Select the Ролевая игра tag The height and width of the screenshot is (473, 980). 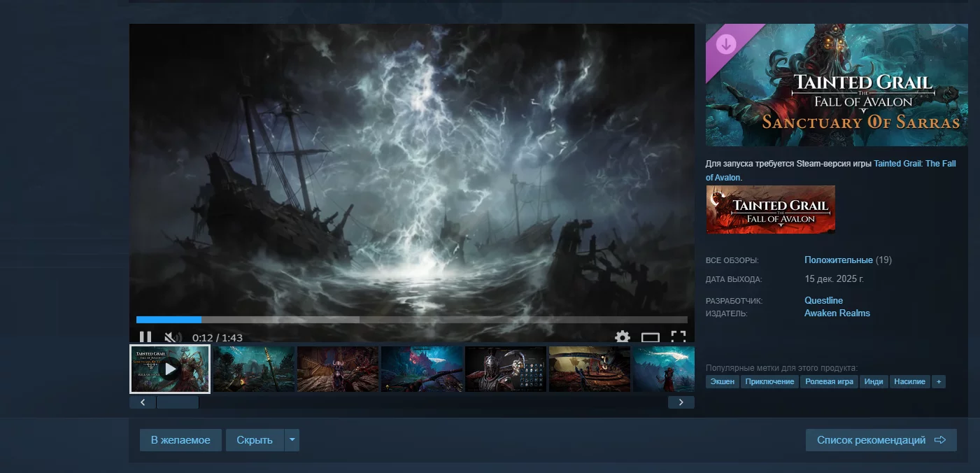click(x=829, y=381)
